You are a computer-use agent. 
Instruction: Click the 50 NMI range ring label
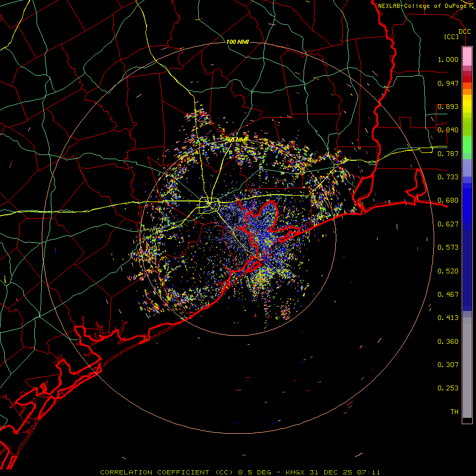click(x=237, y=140)
